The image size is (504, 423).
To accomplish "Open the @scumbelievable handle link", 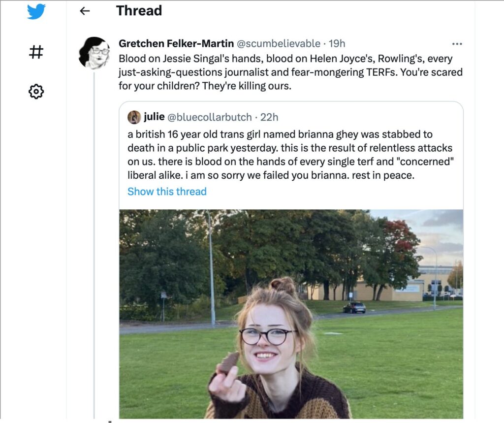I will [x=279, y=44].
